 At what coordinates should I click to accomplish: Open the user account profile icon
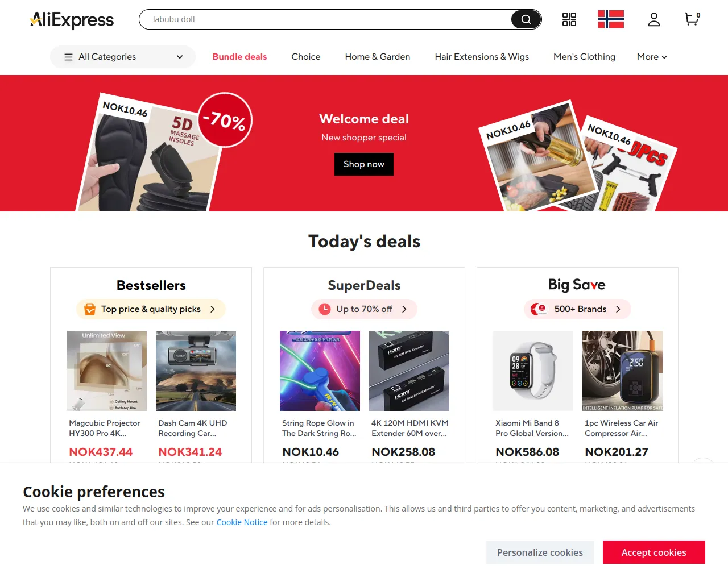click(654, 19)
